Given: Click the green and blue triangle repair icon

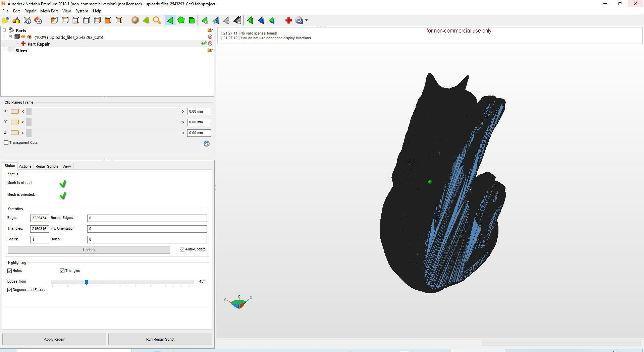Looking at the screenshot, I should click(272, 20).
